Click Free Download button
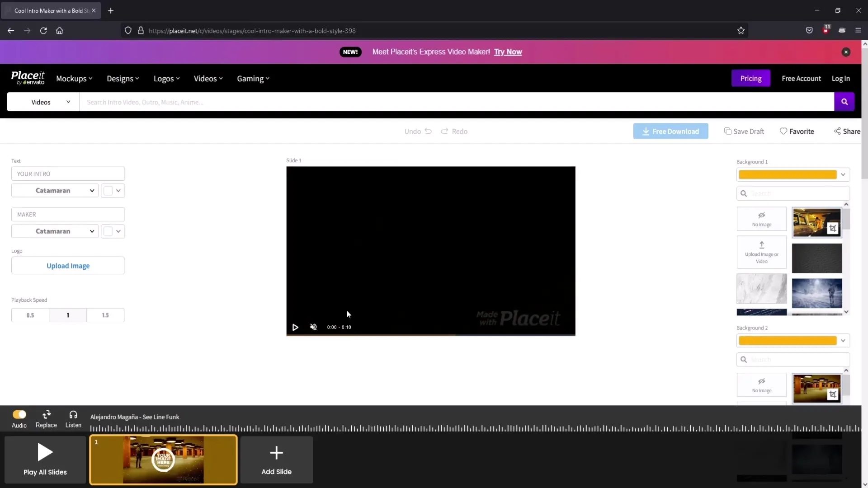The image size is (868, 488). coord(671,131)
